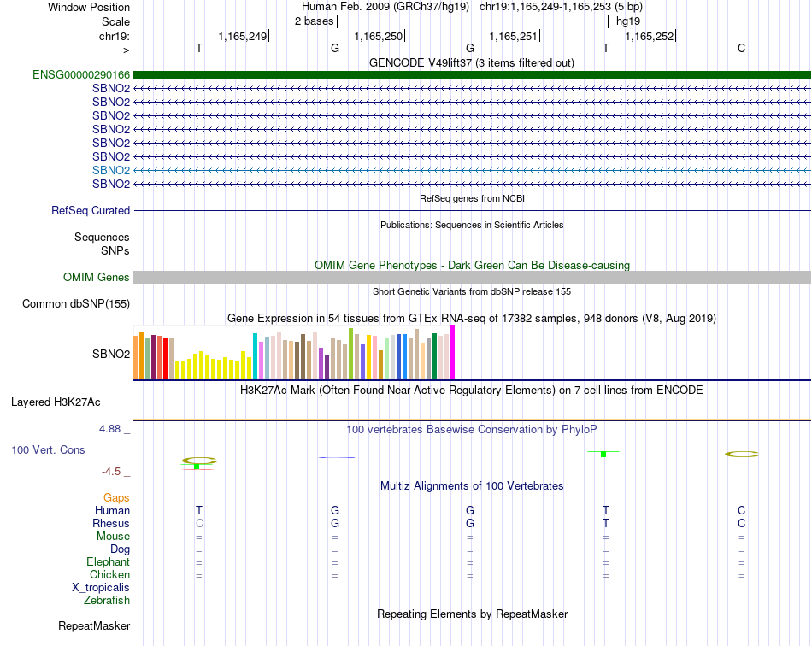
Task: Click the light-blue SBNO2 transcript arrow line
Action: pyautogui.click(x=472, y=170)
